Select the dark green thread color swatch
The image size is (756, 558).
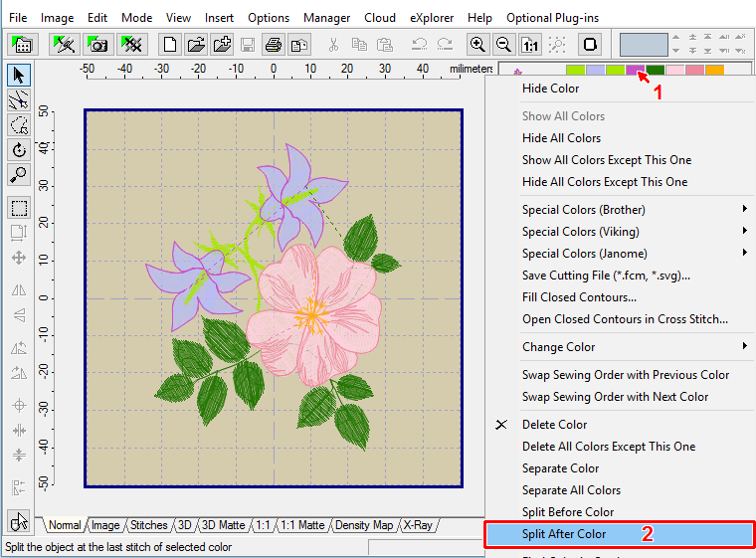(656, 70)
